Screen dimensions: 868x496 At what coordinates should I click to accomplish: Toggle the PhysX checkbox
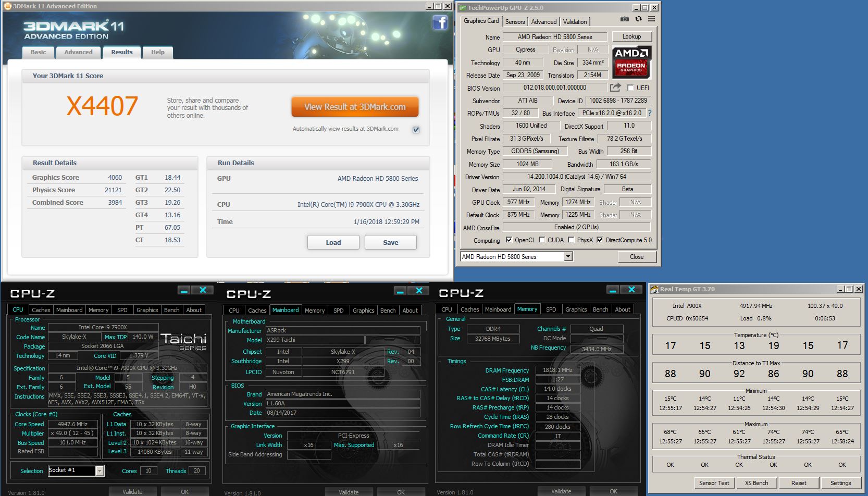point(571,240)
